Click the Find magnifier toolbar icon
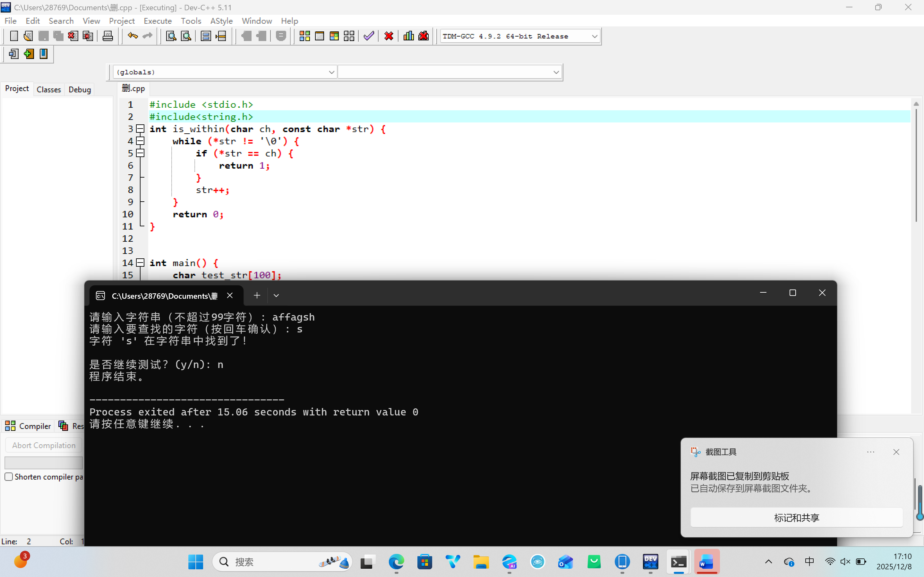This screenshot has width=924, height=577. (x=171, y=36)
